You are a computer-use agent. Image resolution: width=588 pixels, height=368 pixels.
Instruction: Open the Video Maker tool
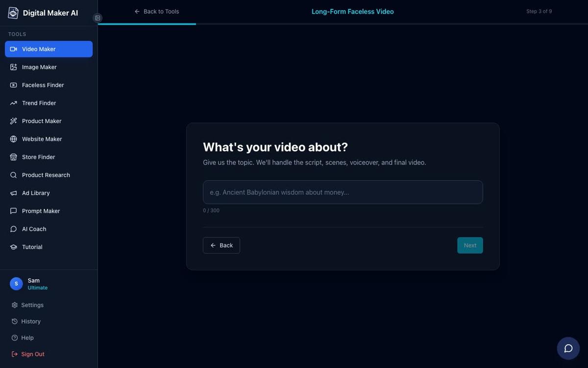click(x=49, y=49)
